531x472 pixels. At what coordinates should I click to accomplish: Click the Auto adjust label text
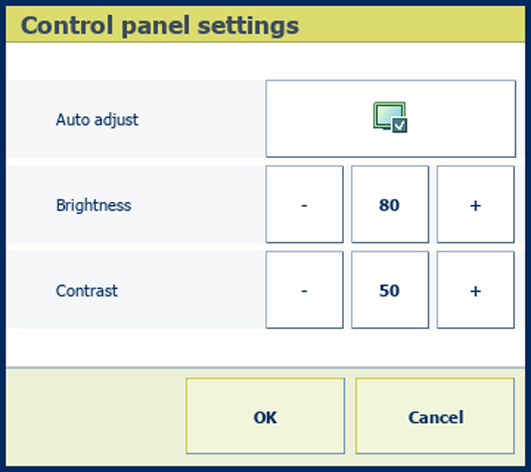(97, 120)
